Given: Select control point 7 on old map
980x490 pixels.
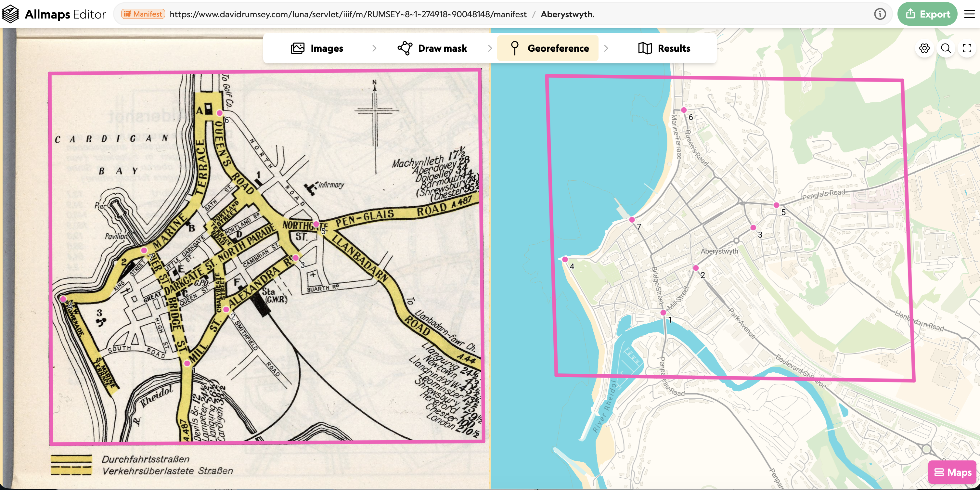Looking at the screenshot, I should (144, 250).
